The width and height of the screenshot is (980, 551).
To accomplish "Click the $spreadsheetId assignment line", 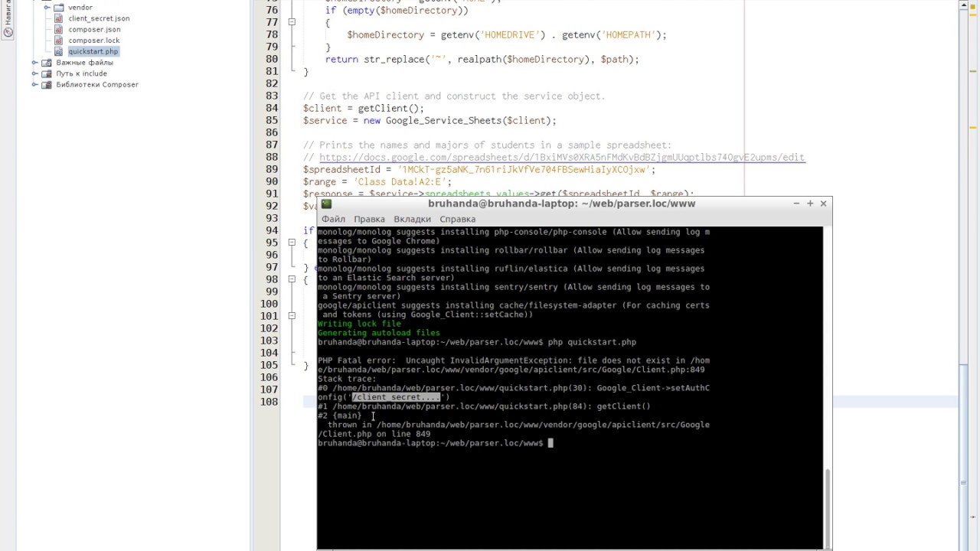I will pyautogui.click(x=479, y=169).
